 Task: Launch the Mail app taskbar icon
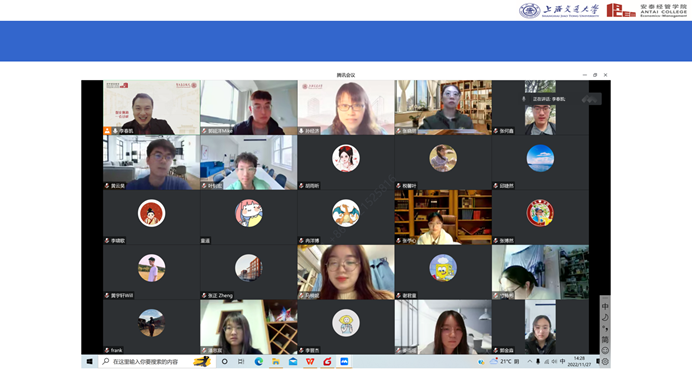pyautogui.click(x=293, y=361)
